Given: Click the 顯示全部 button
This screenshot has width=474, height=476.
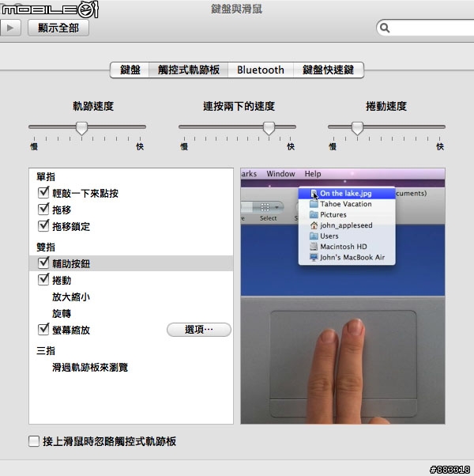Looking at the screenshot, I should [x=58, y=28].
